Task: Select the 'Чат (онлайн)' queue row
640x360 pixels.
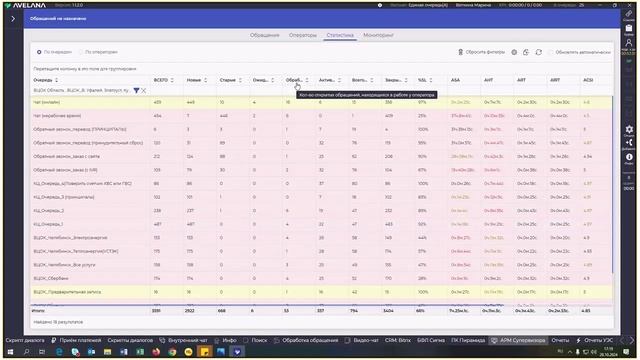Action: [321, 102]
